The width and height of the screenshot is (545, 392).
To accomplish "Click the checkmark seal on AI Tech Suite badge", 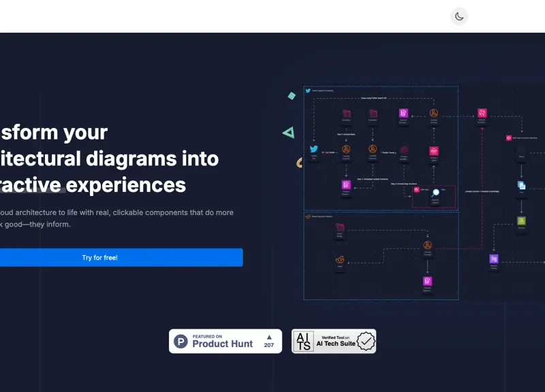I will click(366, 341).
